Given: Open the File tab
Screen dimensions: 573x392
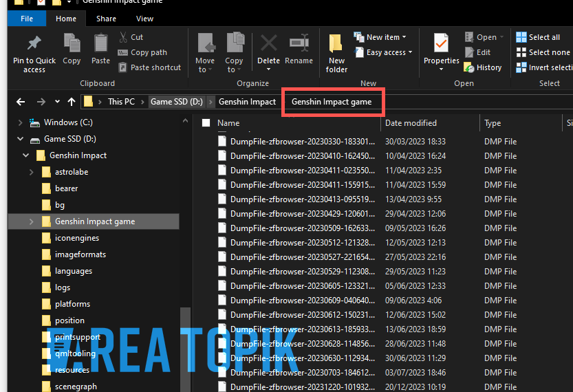Looking at the screenshot, I should tap(27, 19).
